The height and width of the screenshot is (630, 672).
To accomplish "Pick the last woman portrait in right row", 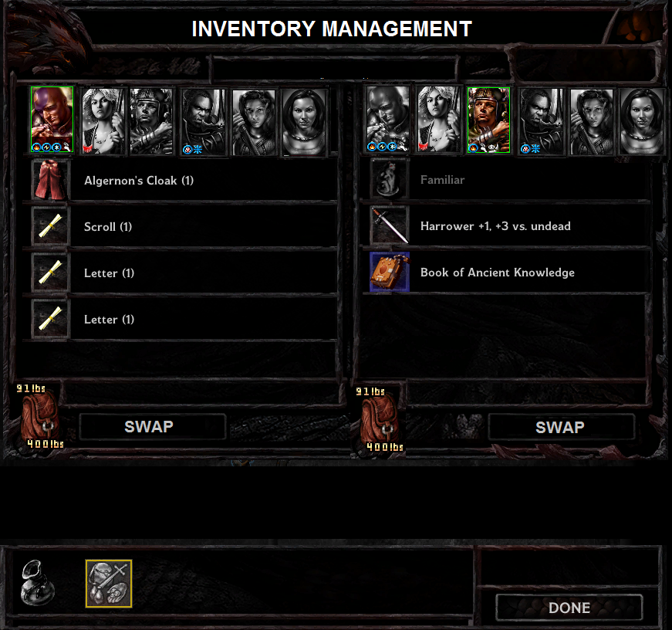I will (642, 120).
